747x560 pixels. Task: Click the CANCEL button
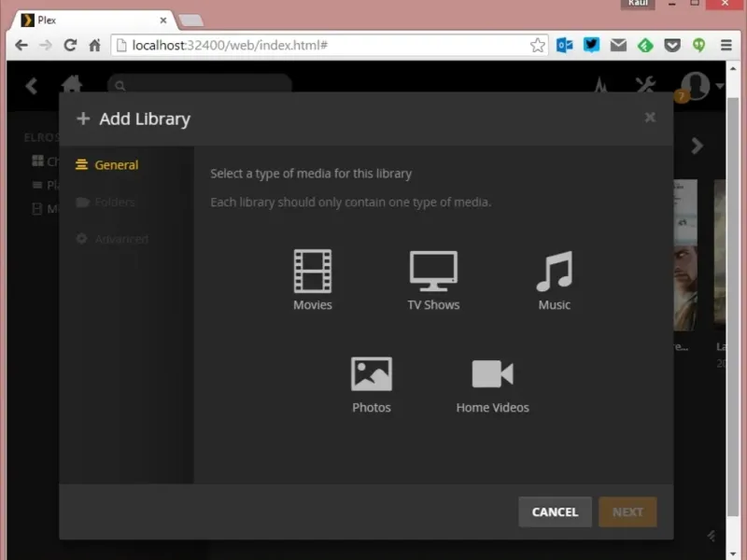pos(555,511)
